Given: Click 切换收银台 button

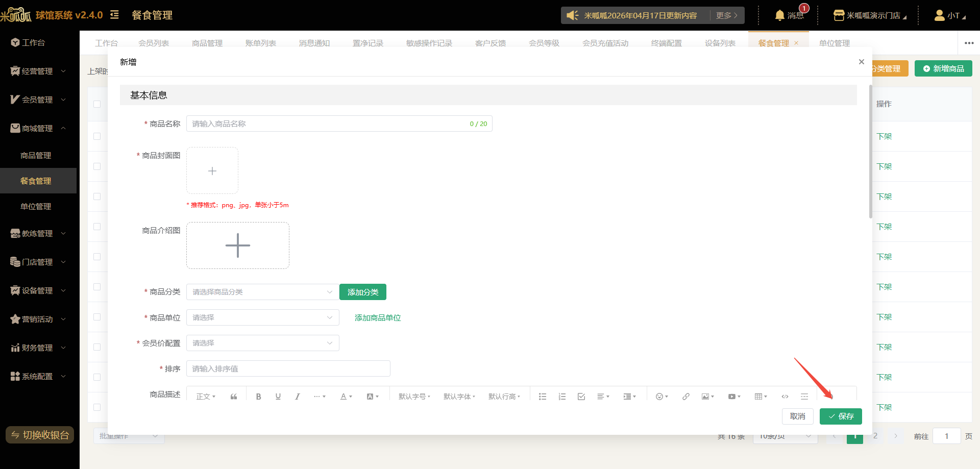Looking at the screenshot, I should click(x=40, y=435).
